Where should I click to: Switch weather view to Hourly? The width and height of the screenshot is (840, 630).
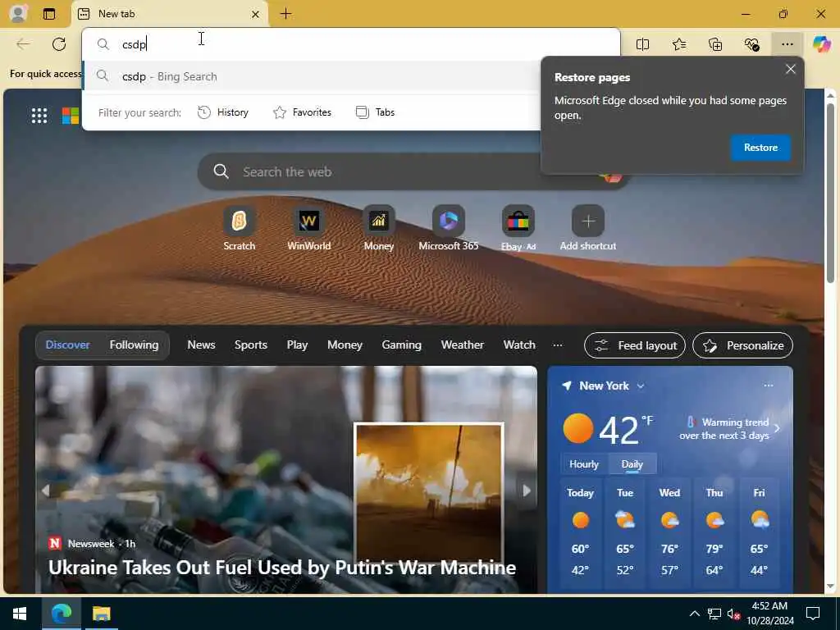(584, 464)
